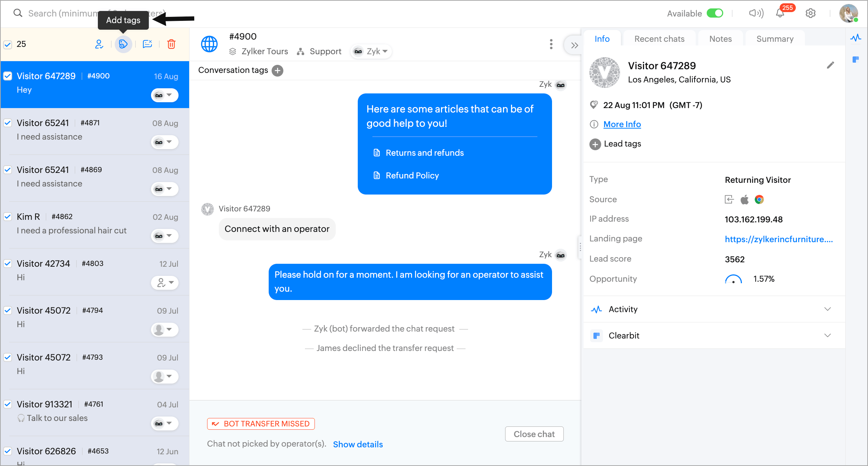Switch to the Recent chats tab
868x466 pixels.
click(659, 39)
